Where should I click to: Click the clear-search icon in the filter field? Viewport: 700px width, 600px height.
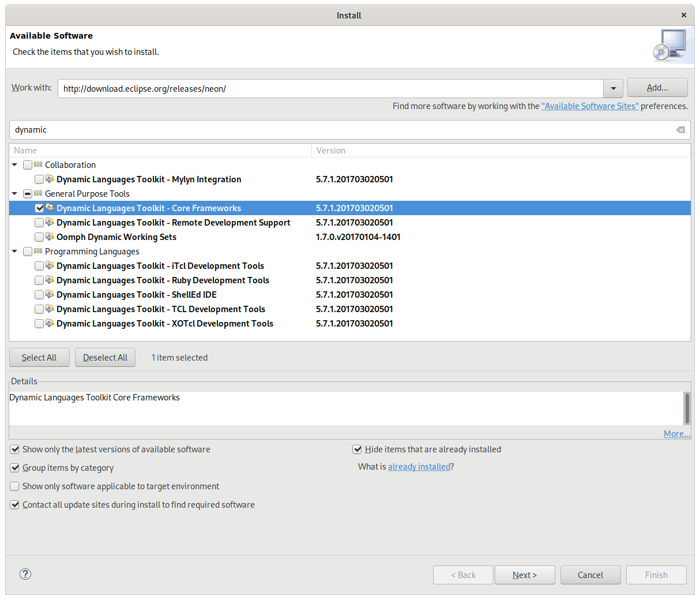click(x=680, y=130)
